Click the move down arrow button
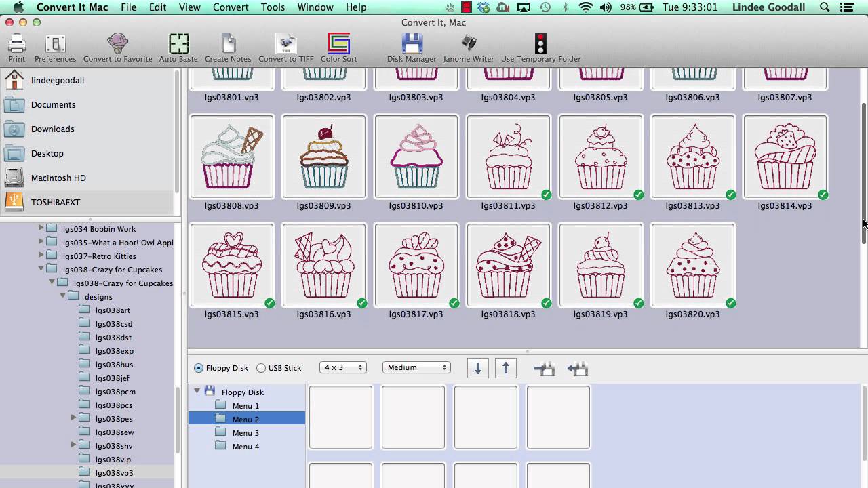868x488 pixels. 477,368
